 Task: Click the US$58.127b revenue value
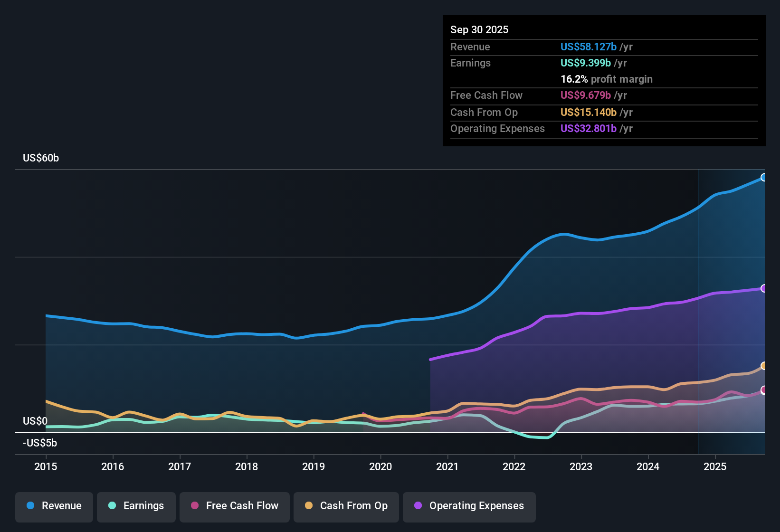click(x=589, y=47)
